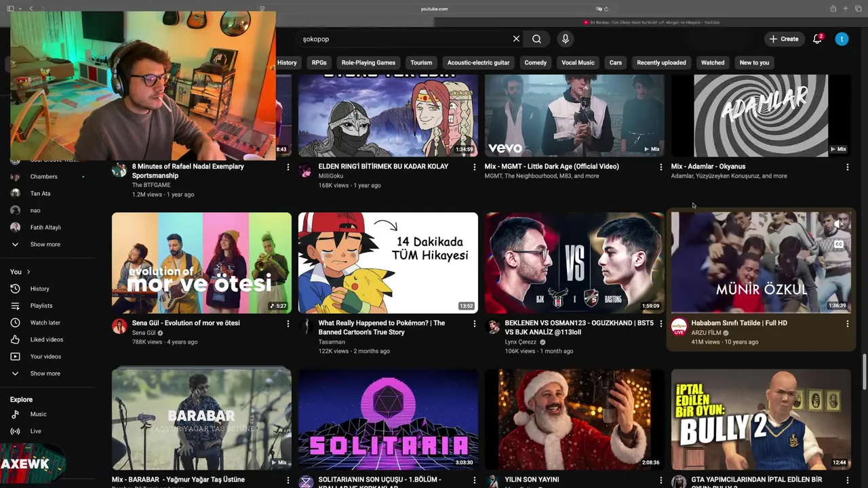Open History in the sidebar
Viewport: 868px width, 488px height.
click(x=39, y=289)
